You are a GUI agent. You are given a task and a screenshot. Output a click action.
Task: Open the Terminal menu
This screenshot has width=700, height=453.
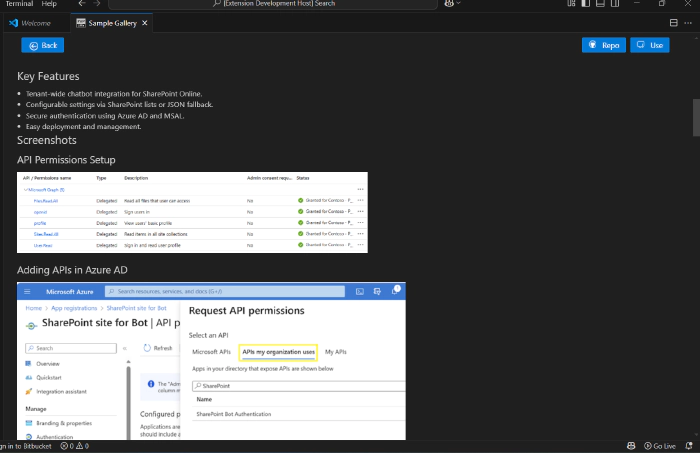click(x=19, y=4)
